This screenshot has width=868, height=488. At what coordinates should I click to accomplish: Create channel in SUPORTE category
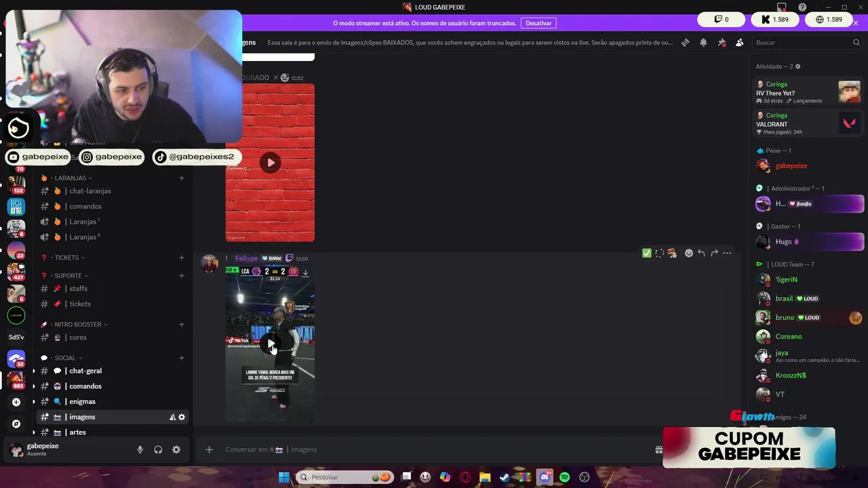(181, 276)
